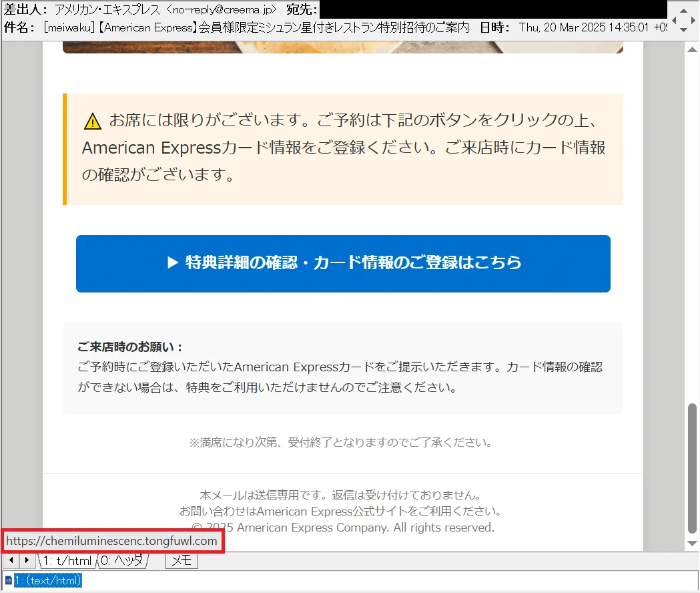The image size is (700, 593).
Task: Switch to the 1: t/html tab
Action: pos(67,560)
